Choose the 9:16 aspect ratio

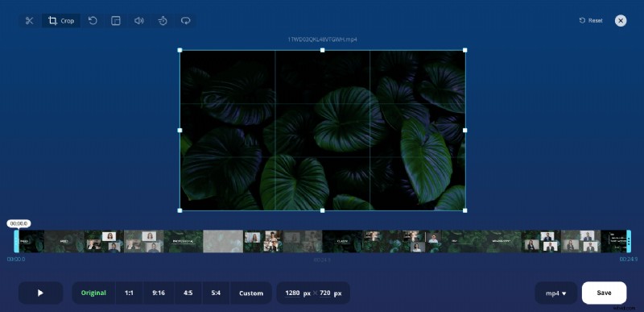158,293
